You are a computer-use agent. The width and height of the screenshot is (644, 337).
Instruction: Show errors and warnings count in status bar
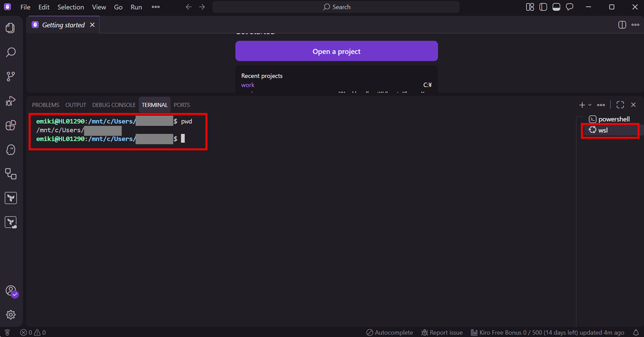[33, 332]
